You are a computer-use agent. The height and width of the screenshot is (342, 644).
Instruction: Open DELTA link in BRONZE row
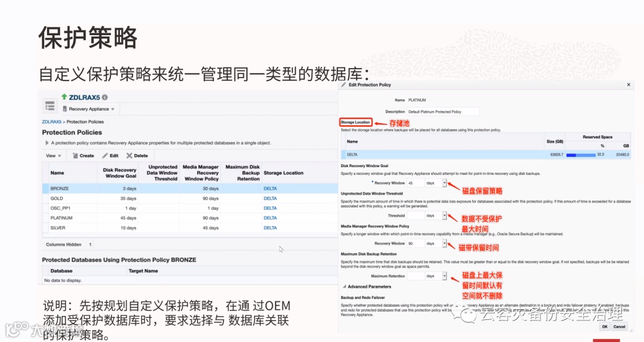(x=270, y=188)
